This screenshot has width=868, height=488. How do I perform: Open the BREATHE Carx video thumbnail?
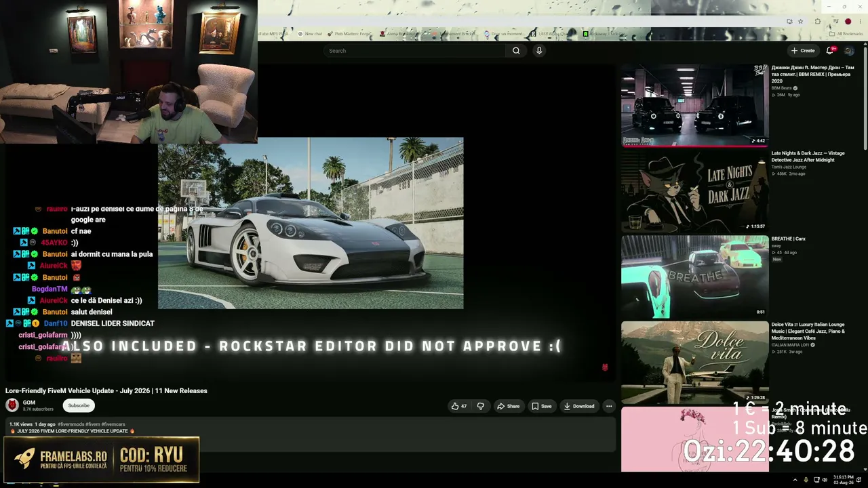(x=694, y=277)
